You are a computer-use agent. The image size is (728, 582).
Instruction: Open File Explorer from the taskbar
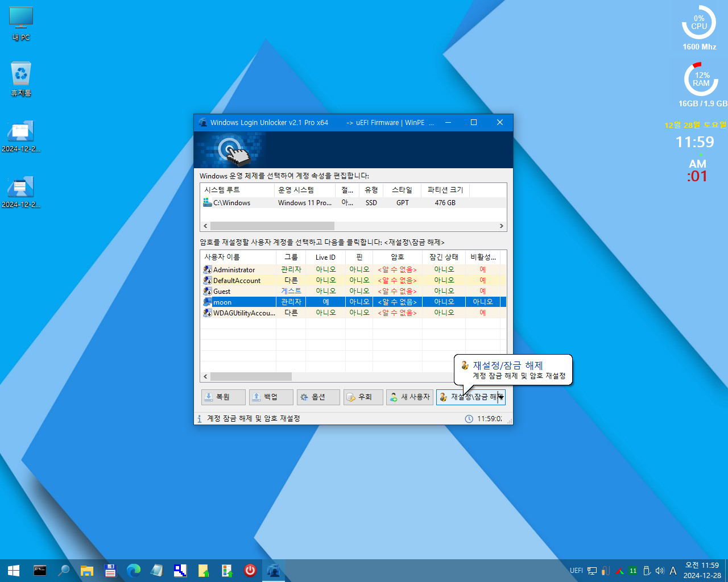(87, 571)
